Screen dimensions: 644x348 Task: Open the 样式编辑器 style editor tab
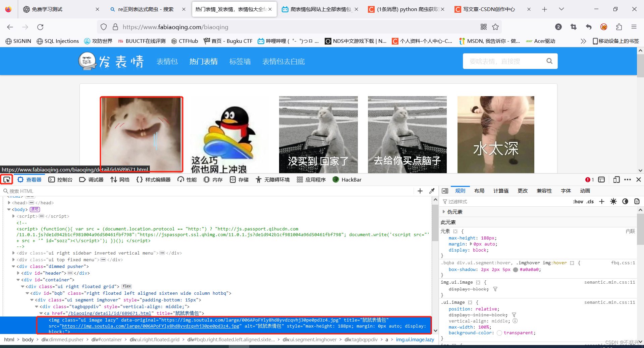[x=154, y=180]
